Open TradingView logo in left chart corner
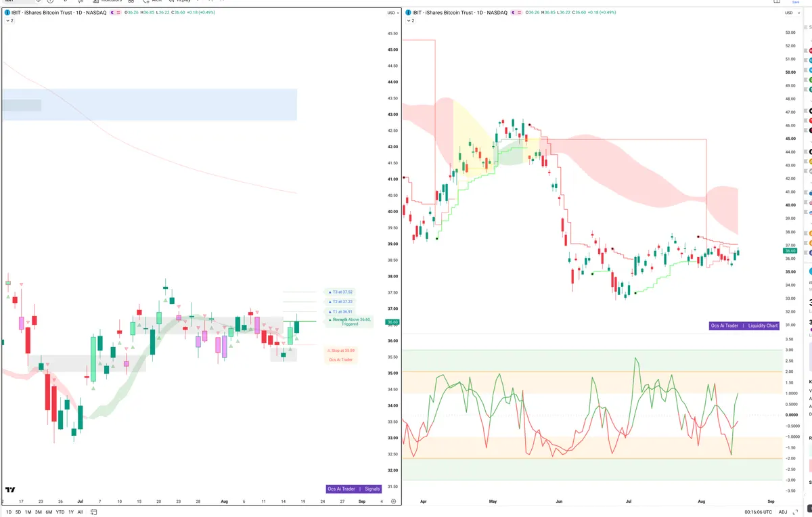 pyautogui.click(x=10, y=489)
